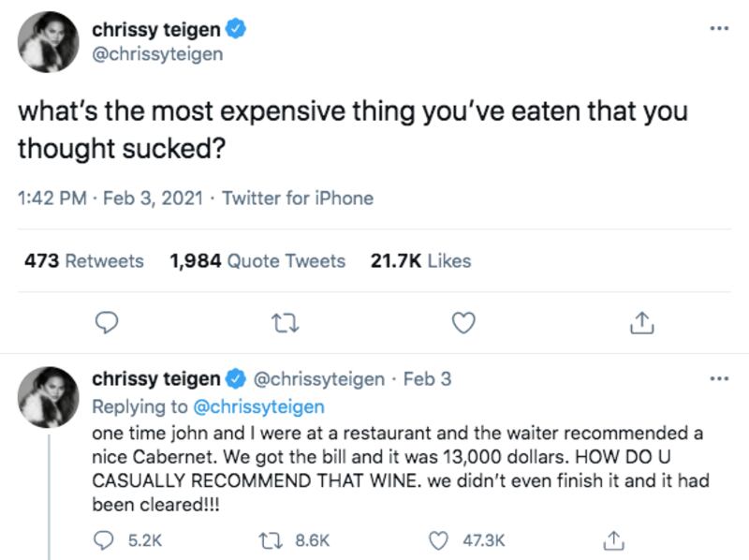Like the main tweet with heart icon
Image resolution: width=749 pixels, height=560 pixels.
click(463, 322)
